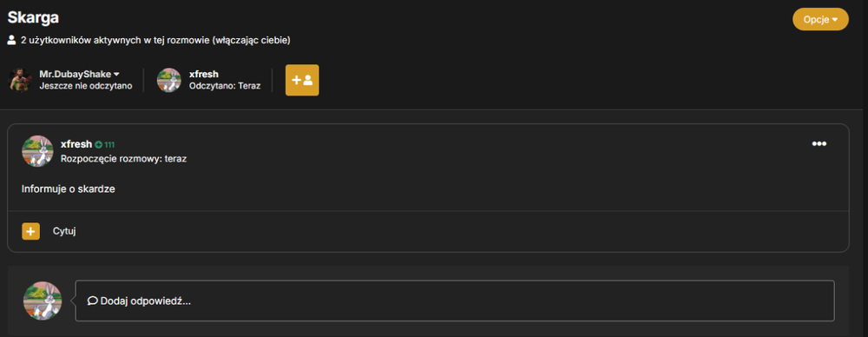Click Mr.DubayShake's avatar picture

pos(20,81)
